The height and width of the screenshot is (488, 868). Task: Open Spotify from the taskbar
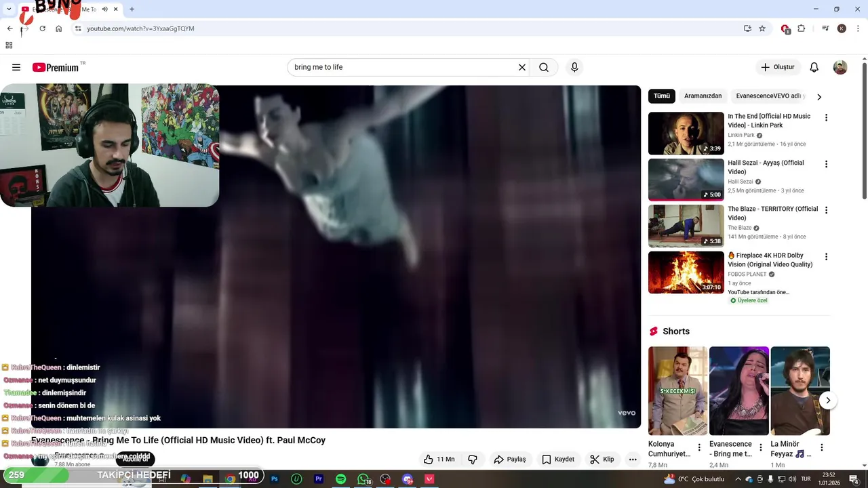point(341,479)
